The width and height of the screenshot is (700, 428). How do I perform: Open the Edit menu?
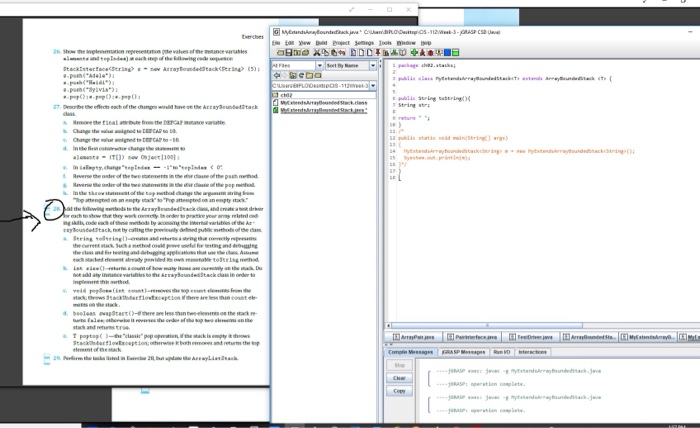[x=290, y=43]
